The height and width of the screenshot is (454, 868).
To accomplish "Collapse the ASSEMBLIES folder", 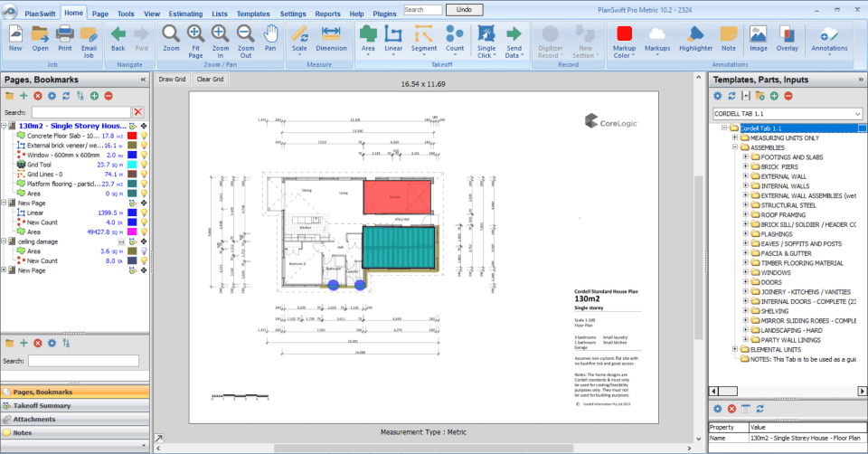I will pyautogui.click(x=735, y=147).
